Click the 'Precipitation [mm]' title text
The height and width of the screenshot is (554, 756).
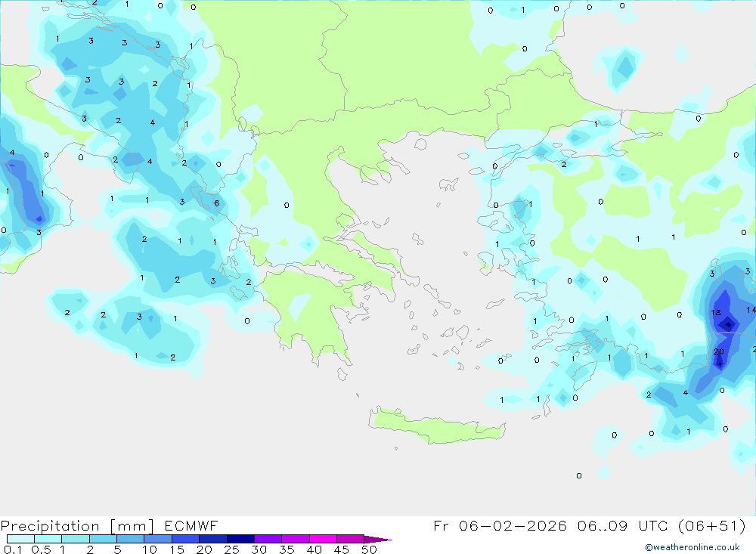77,526
